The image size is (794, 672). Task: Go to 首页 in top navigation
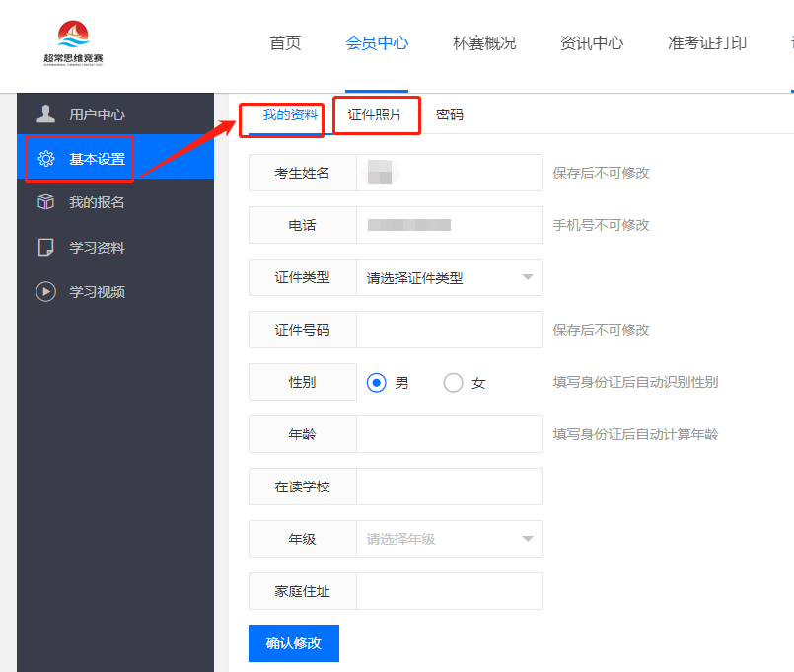pyautogui.click(x=285, y=43)
